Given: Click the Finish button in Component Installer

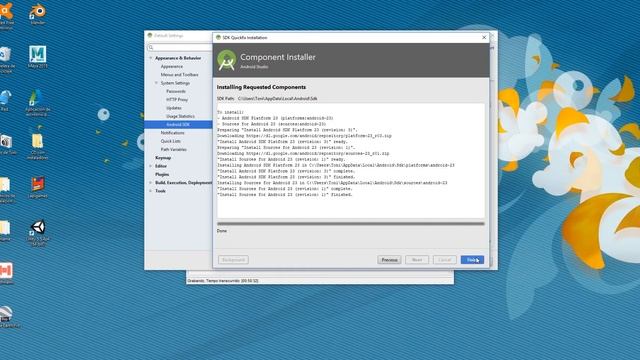Looking at the screenshot, I should (472, 260).
